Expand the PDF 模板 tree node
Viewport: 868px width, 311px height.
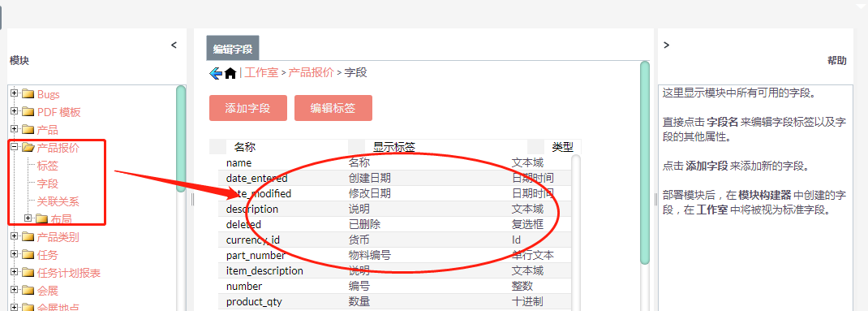coord(15,112)
